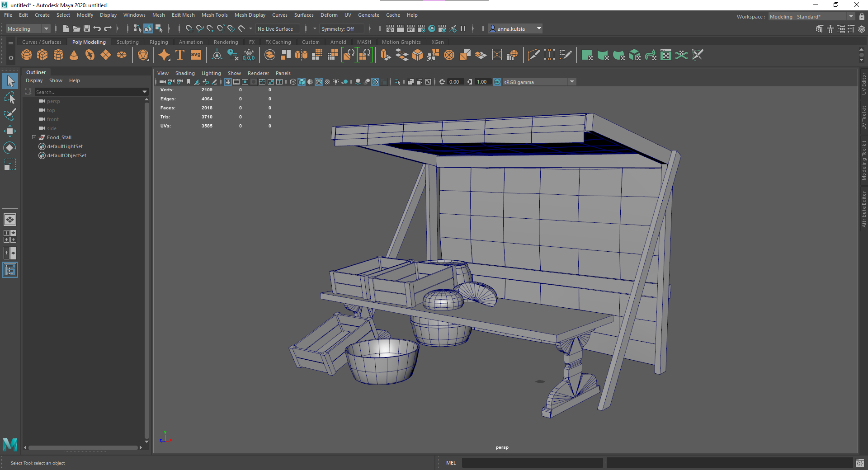Click the planar mapping green shelf icon
The width and height of the screenshot is (868, 470).
click(x=587, y=55)
